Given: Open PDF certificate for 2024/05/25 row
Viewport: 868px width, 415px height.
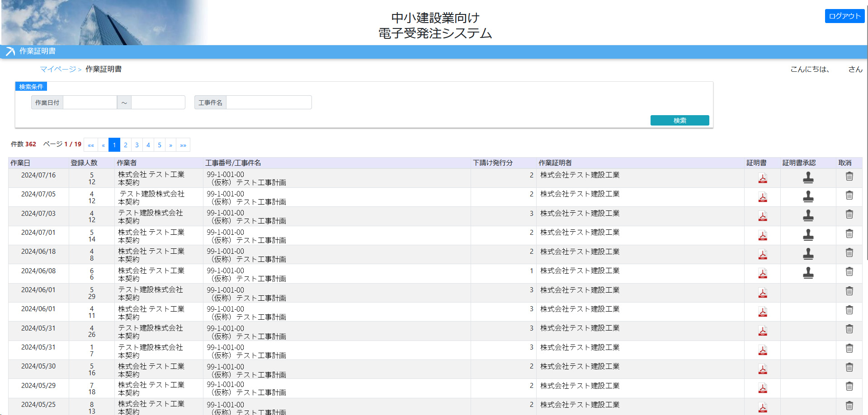Looking at the screenshot, I should tap(763, 408).
